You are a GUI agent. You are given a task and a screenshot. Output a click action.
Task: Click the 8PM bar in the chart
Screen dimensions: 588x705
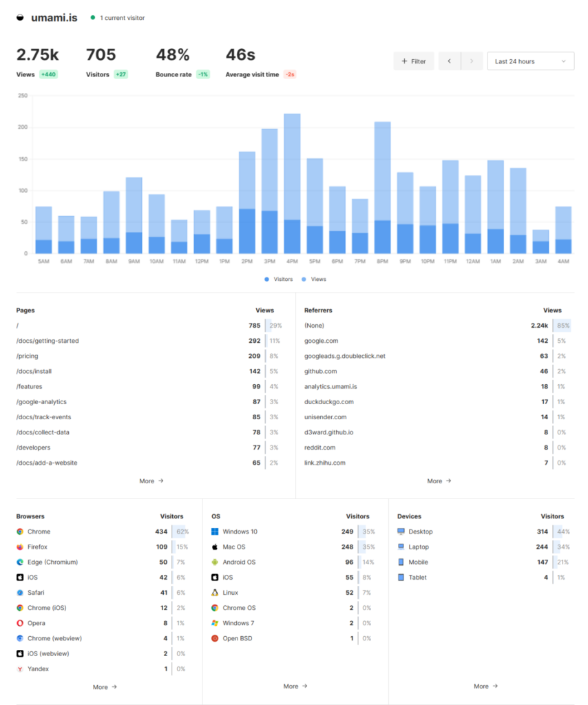coord(383,187)
